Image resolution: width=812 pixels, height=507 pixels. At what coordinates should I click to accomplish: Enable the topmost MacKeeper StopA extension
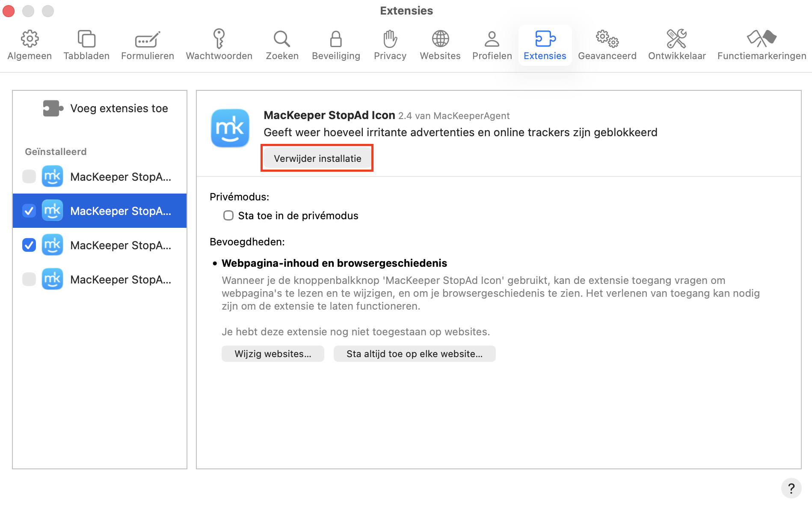click(29, 176)
